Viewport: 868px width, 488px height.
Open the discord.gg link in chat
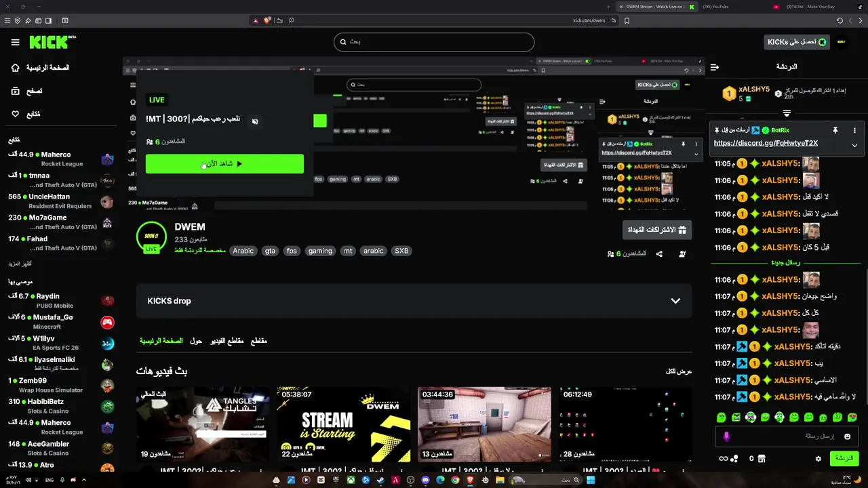[766, 143]
